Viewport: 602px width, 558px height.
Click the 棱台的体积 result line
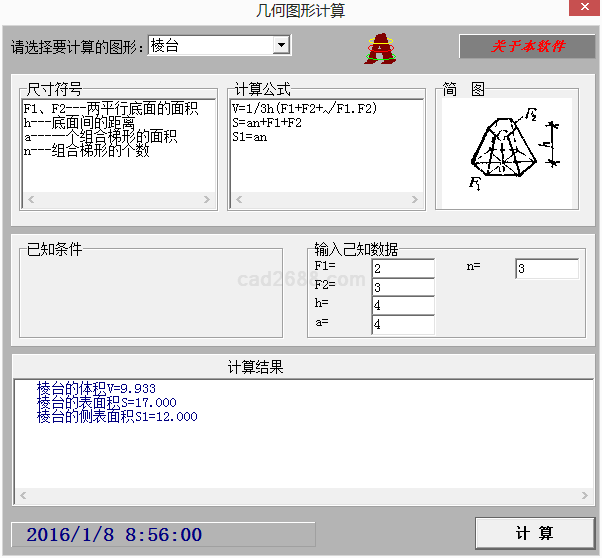pyautogui.click(x=96, y=388)
